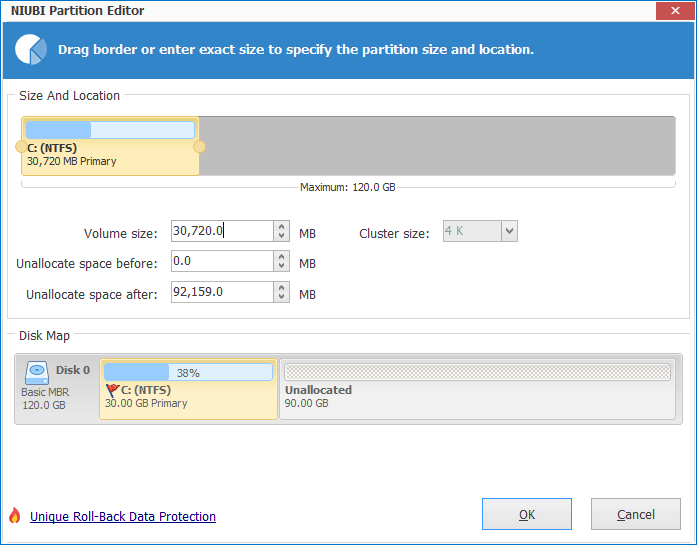Decrease Unallocate space after value
The height and width of the screenshot is (545, 697).
(281, 297)
